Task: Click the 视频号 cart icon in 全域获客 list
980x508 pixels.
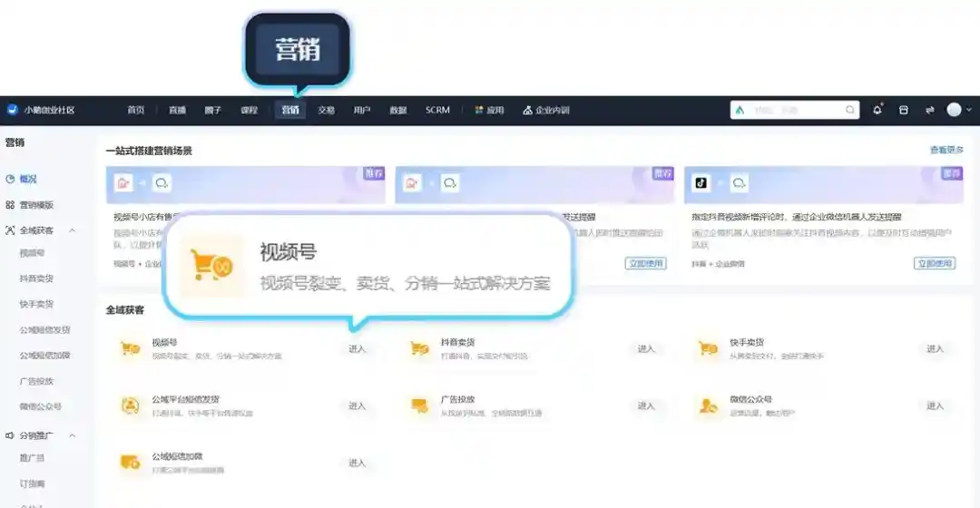Action: tap(130, 348)
